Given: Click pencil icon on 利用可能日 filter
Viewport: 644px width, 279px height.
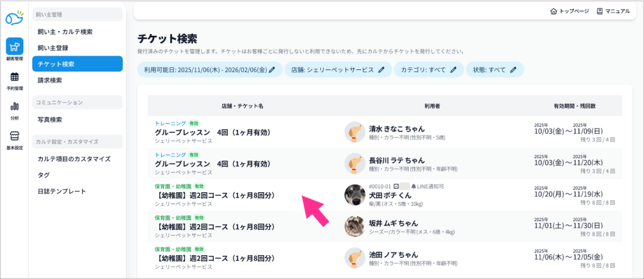Looking at the screenshot, I should tap(272, 70).
